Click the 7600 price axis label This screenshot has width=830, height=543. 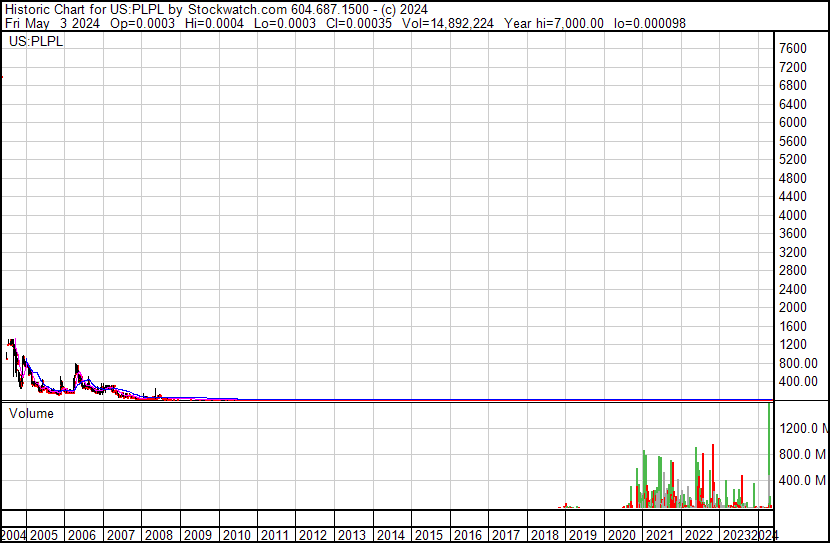[793, 48]
